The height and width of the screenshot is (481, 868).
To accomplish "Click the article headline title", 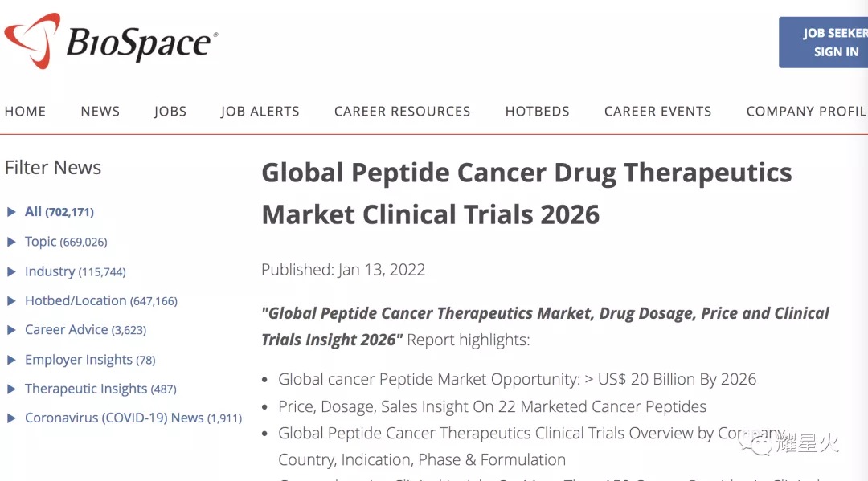I will tap(526, 194).
